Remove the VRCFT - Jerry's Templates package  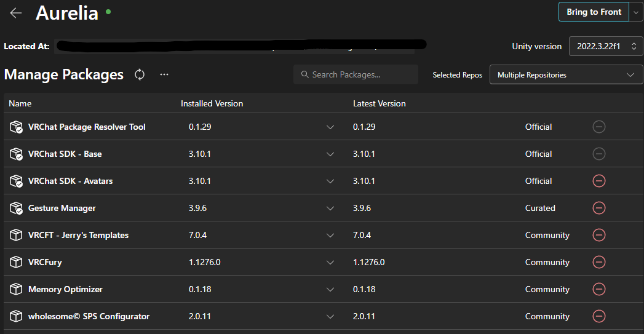coord(599,235)
